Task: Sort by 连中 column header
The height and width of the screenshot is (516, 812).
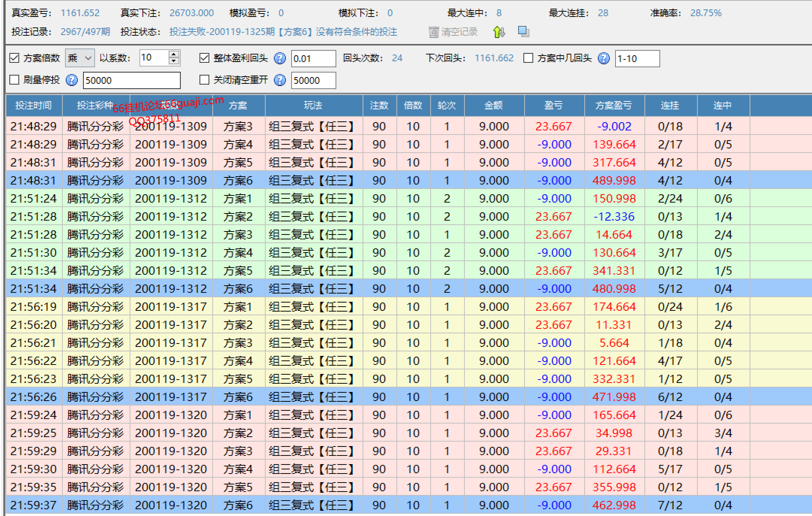Action: pyautogui.click(x=723, y=106)
